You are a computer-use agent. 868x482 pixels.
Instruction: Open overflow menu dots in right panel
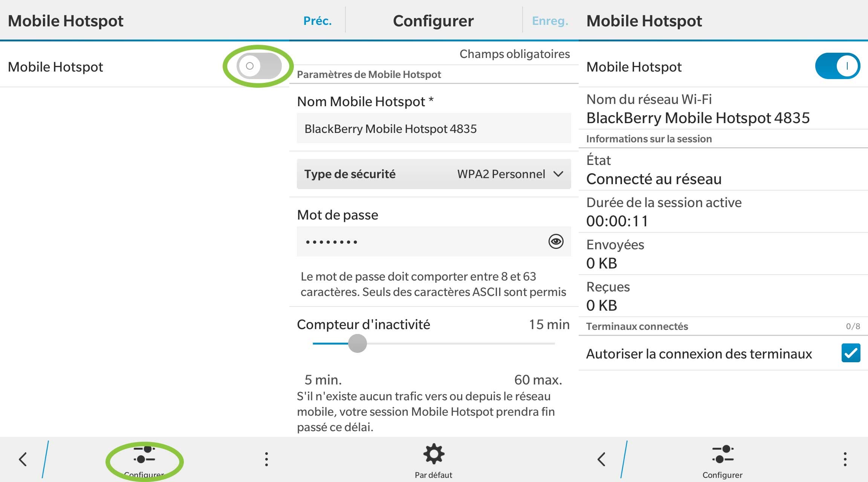tap(845, 459)
